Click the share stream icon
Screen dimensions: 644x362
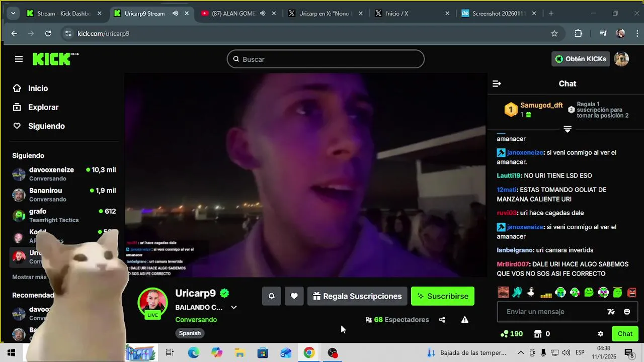click(x=442, y=320)
